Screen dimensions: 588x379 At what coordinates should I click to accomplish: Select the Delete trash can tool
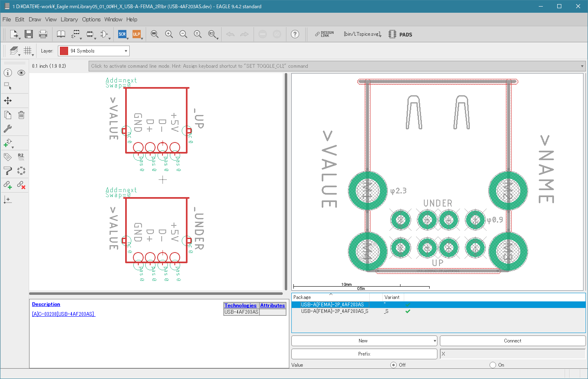(21, 115)
